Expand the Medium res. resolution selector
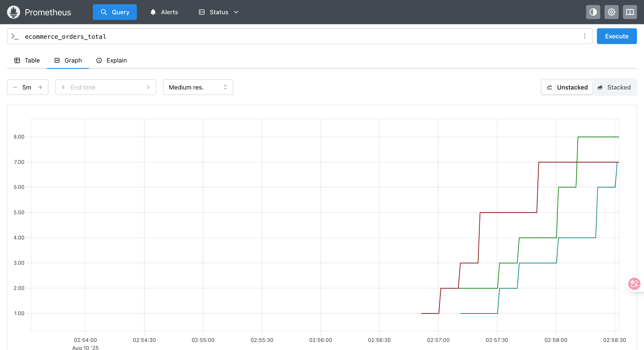Viewport: 644px width, 350px height. click(x=198, y=87)
